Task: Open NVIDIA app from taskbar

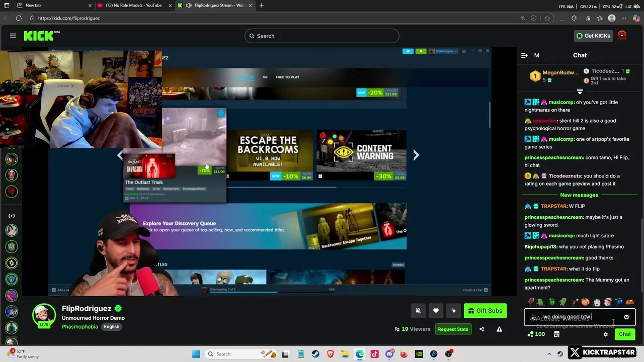Action: [x=419, y=354]
